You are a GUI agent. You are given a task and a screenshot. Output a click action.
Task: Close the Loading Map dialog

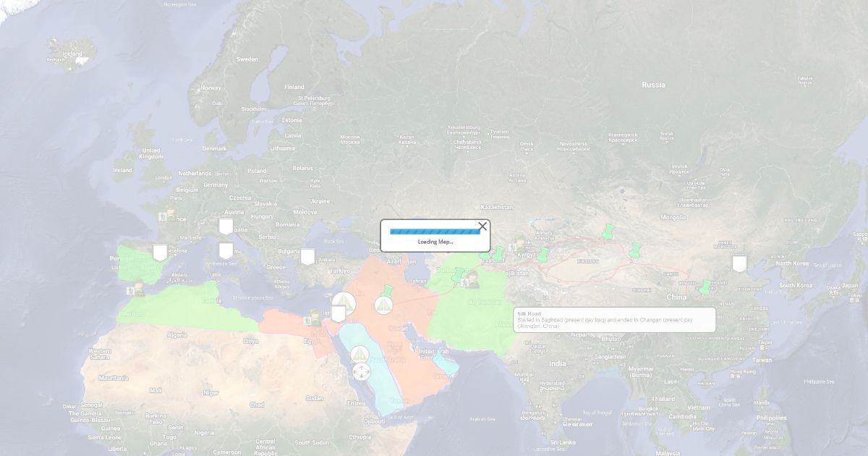pyautogui.click(x=482, y=227)
